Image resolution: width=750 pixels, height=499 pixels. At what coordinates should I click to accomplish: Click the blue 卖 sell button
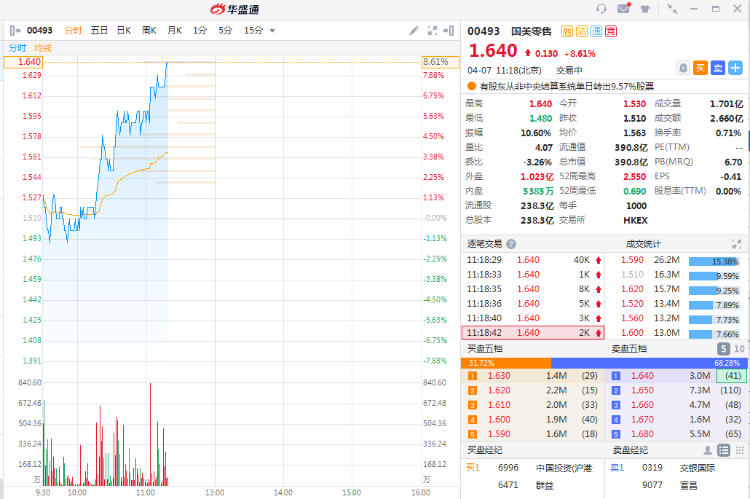718,68
